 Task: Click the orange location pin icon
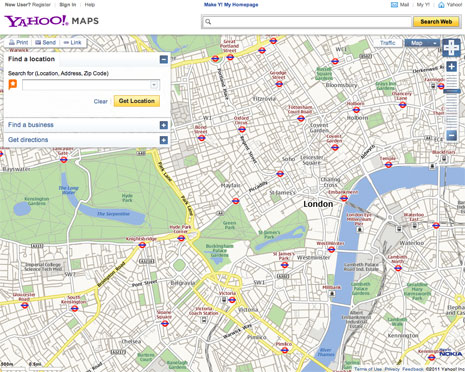pos(13,84)
